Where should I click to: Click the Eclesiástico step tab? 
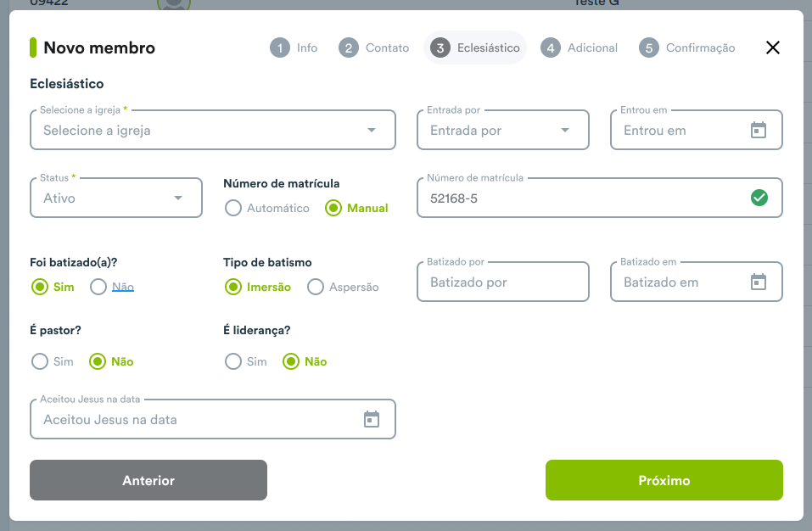475,48
